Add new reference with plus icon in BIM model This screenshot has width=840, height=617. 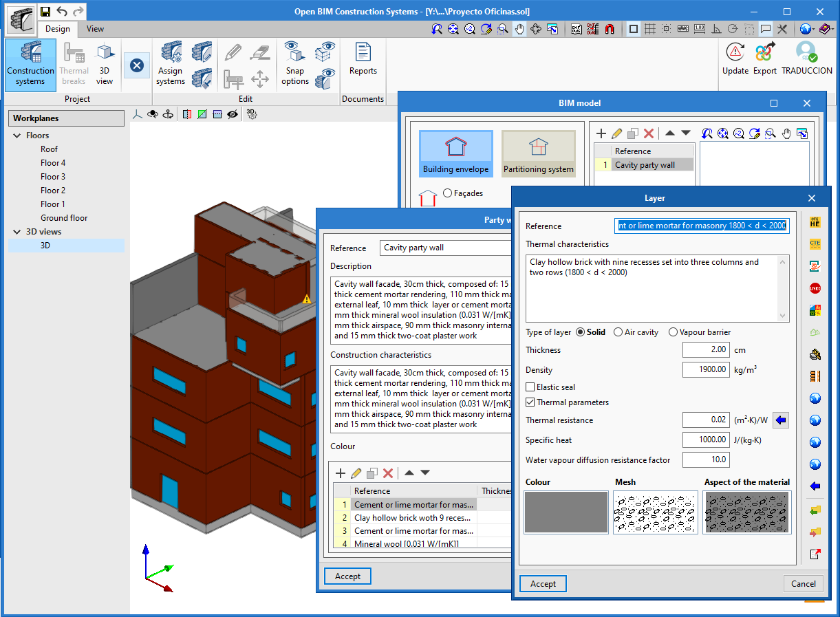tap(601, 133)
